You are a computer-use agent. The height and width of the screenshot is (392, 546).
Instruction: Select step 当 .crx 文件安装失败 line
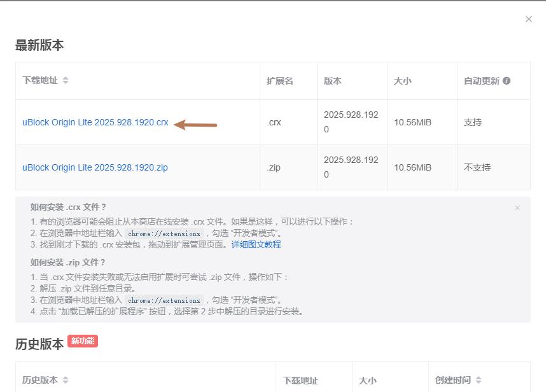[160, 277]
